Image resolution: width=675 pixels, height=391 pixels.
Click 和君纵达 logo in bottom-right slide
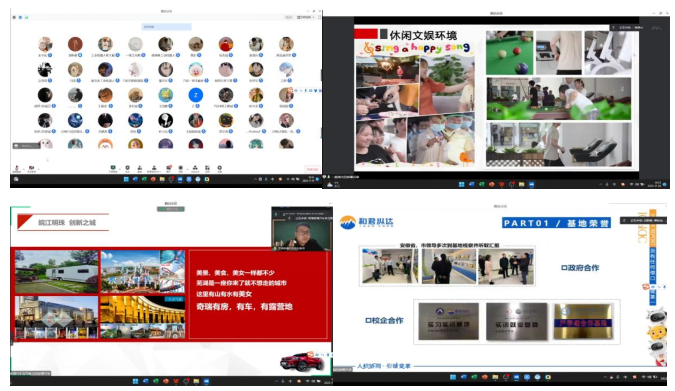tap(366, 222)
